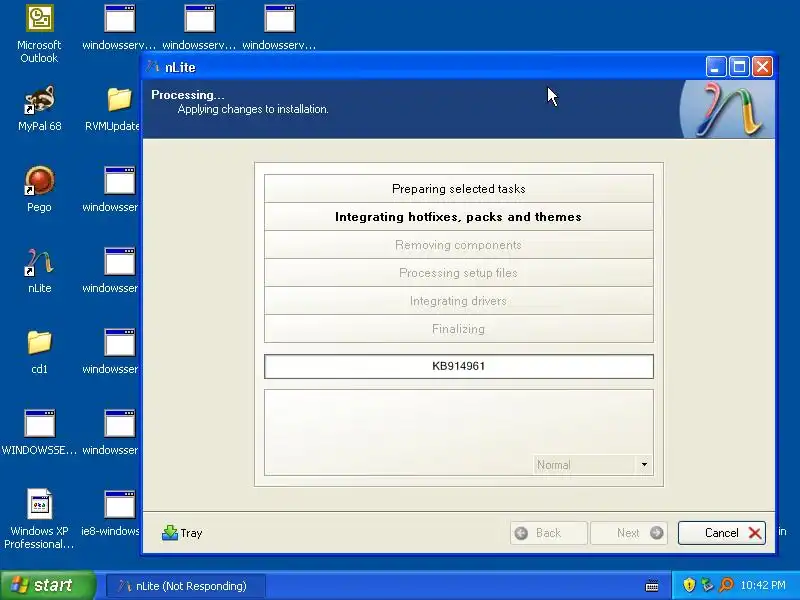Cancel the nLite processing
This screenshot has width=800, height=600.
click(721, 533)
